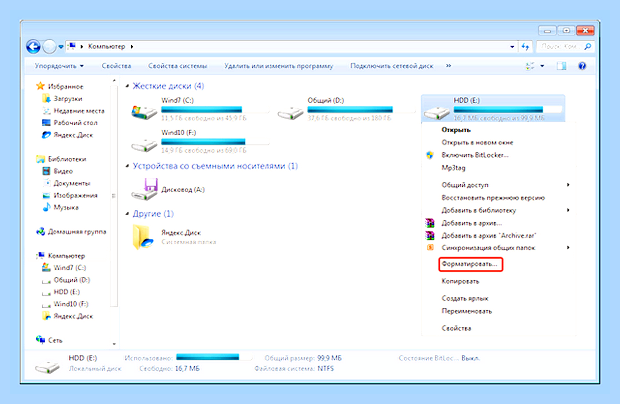This screenshot has height=404, width=620.
Task: Open Общий доступ submenu
Action: pyautogui.click(x=498, y=185)
